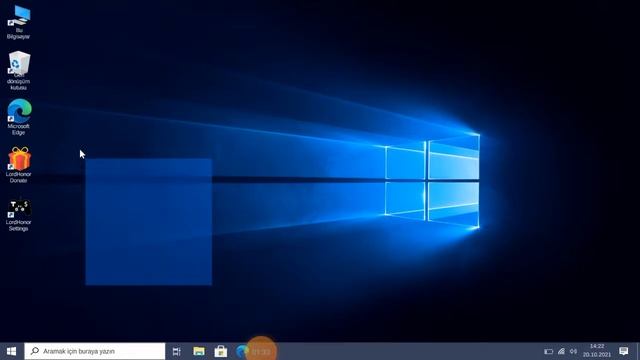Select the Recycle Bin desktop icon

coord(19,70)
